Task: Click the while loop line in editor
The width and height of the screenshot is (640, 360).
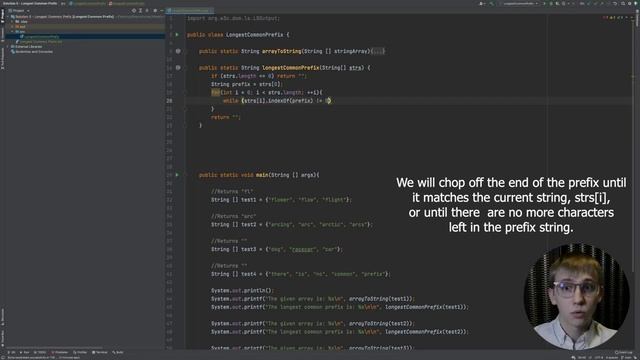Action: pyautogui.click(x=277, y=100)
